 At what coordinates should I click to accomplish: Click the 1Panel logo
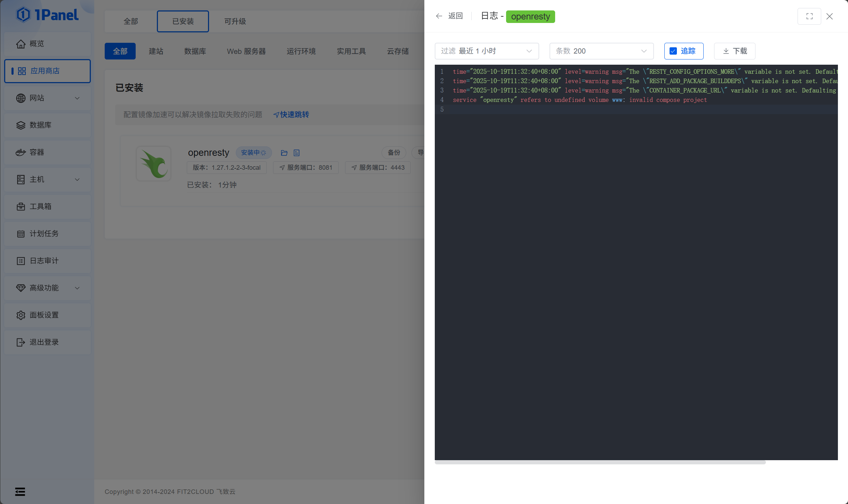point(47,15)
